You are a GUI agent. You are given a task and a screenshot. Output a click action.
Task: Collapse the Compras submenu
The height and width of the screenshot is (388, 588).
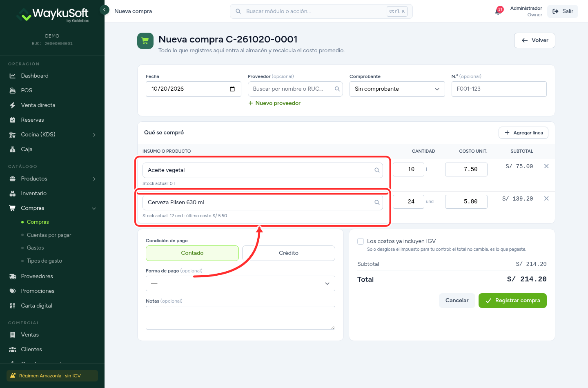click(94, 208)
